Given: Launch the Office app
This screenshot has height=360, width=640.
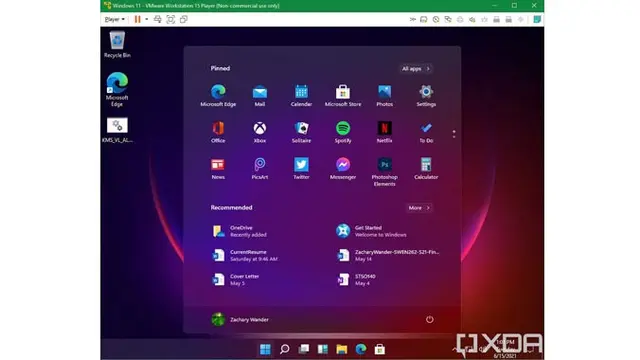Looking at the screenshot, I should click(x=218, y=132).
